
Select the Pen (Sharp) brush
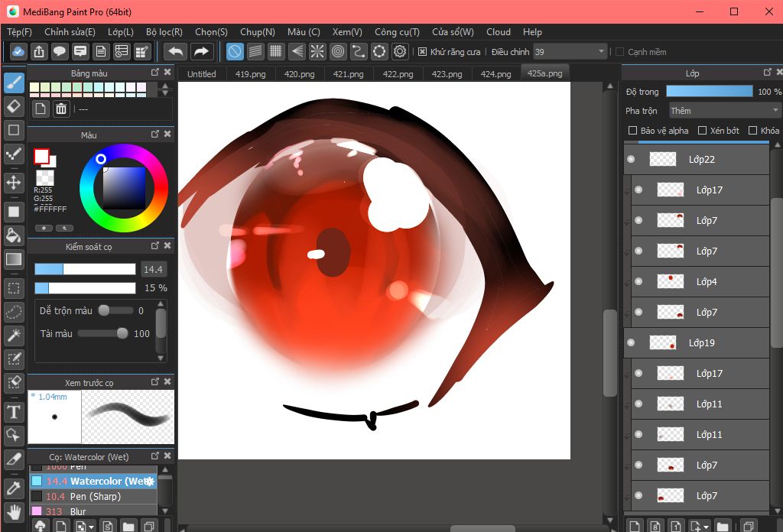tap(95, 497)
